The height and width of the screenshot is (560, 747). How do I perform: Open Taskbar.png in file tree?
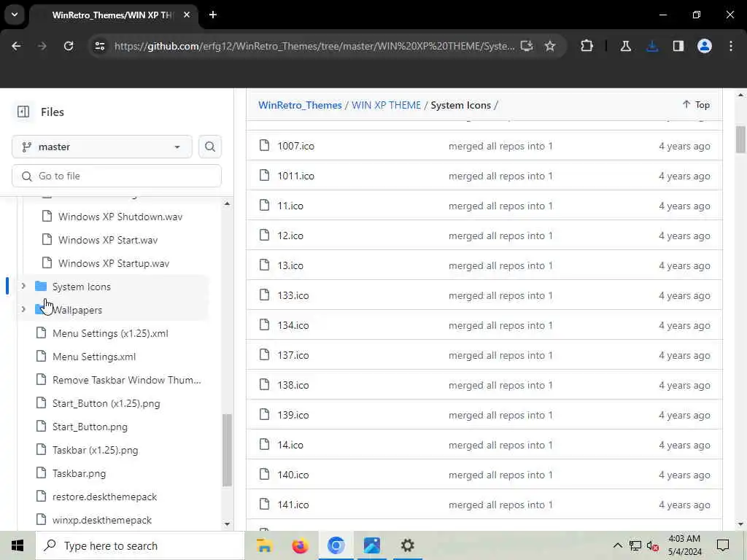79,473
